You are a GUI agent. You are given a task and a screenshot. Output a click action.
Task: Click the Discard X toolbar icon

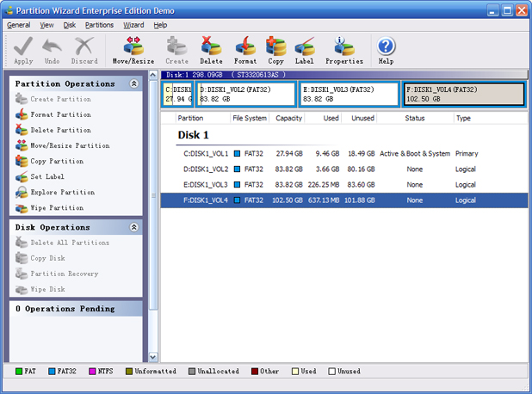click(x=84, y=46)
